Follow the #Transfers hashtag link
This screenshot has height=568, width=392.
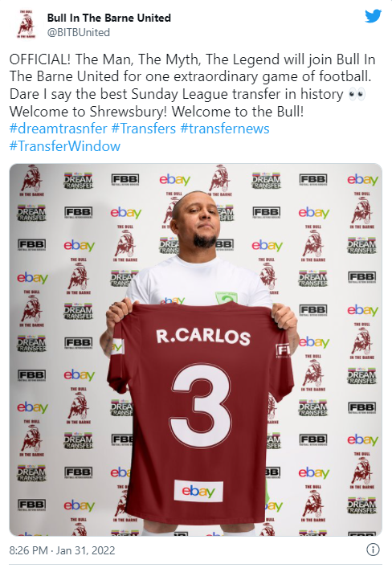pyautogui.click(x=144, y=129)
